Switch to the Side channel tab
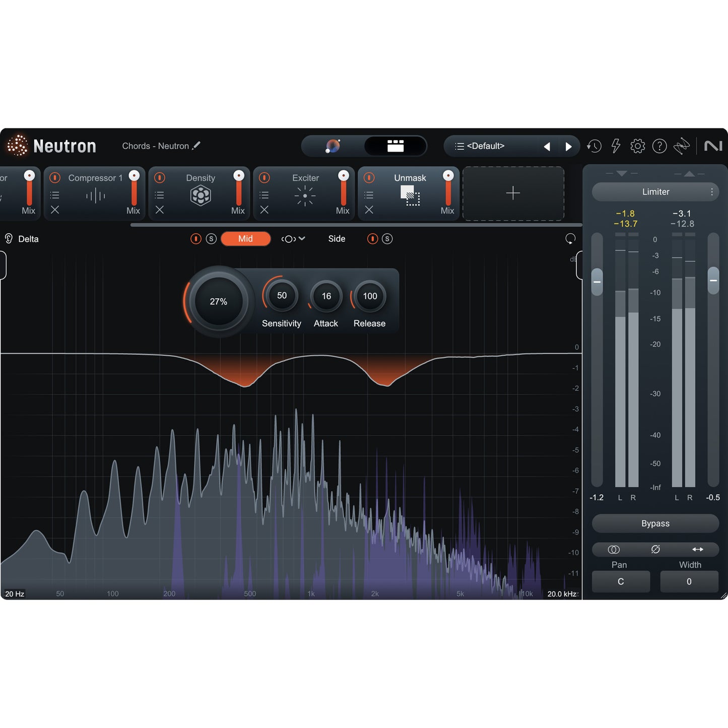The height and width of the screenshot is (728, 728). tap(336, 239)
